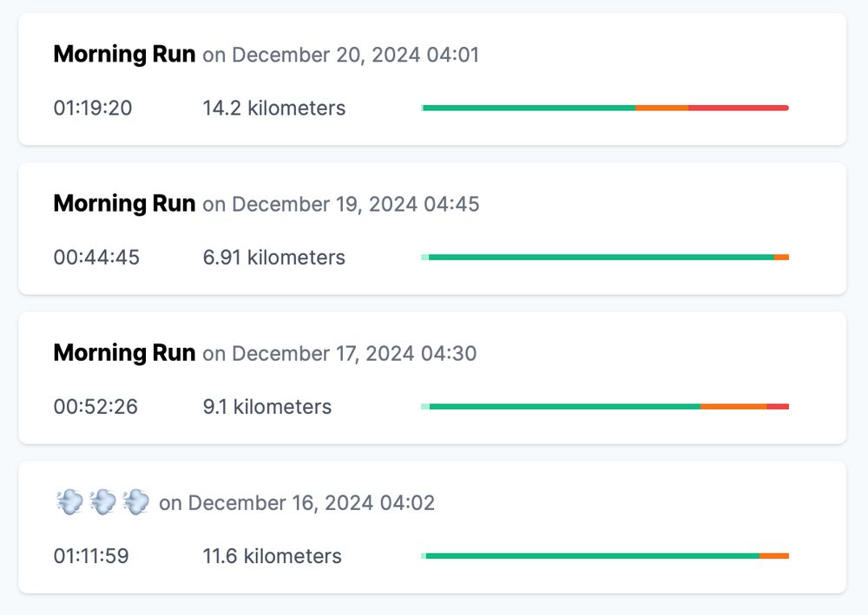Open the Morning Run from December 17
Image resolution: width=868 pixels, height=615 pixels.
tap(124, 352)
